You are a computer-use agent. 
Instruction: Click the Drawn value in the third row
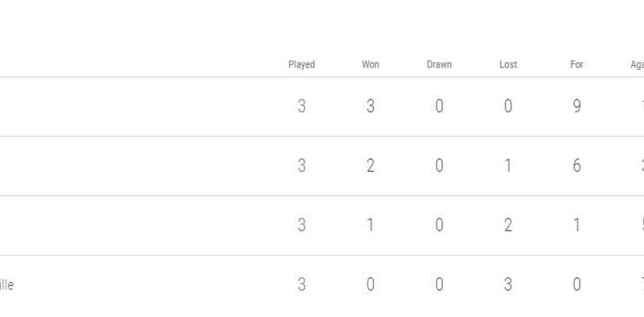pos(439,225)
